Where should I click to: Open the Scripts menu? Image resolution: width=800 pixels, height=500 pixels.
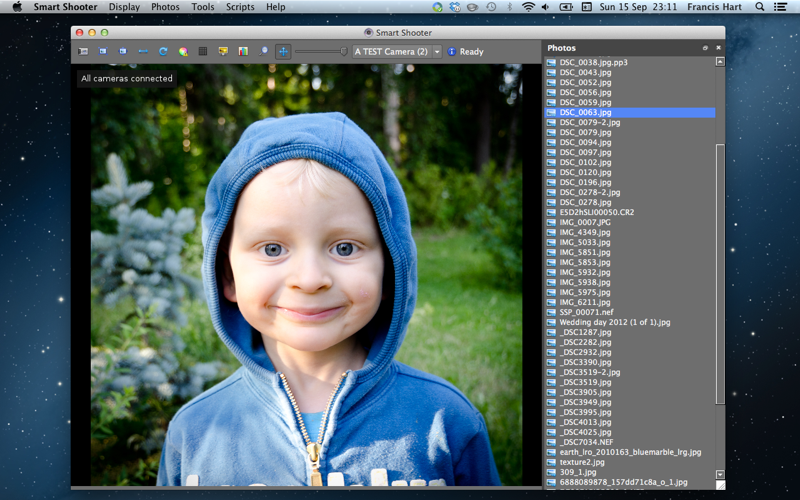[240, 7]
